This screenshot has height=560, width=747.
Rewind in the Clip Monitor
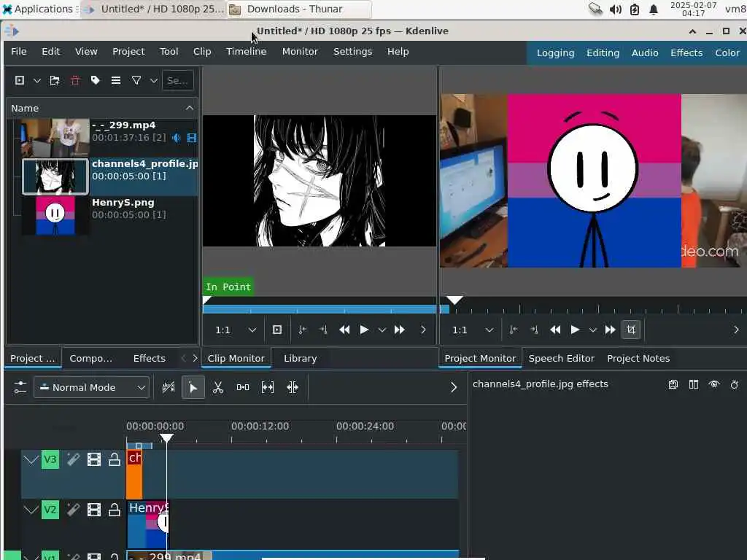coord(344,330)
